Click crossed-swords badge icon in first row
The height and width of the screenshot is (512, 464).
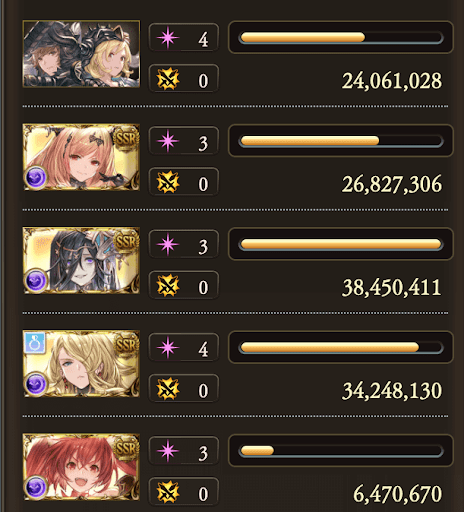coord(168,79)
